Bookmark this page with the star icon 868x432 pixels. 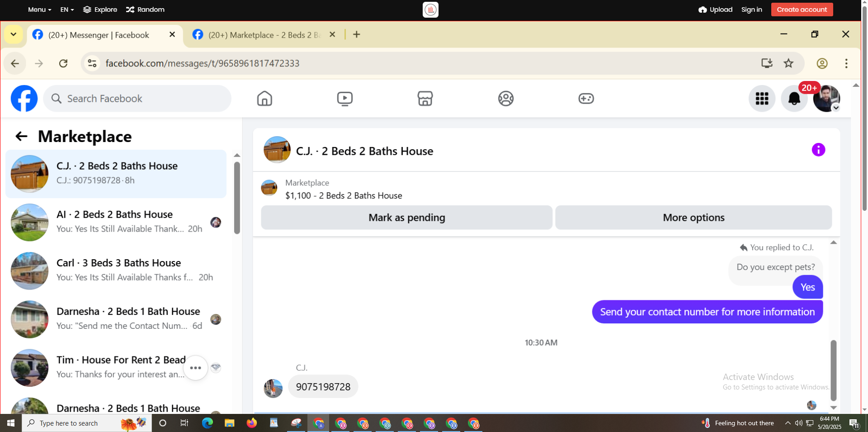click(788, 63)
